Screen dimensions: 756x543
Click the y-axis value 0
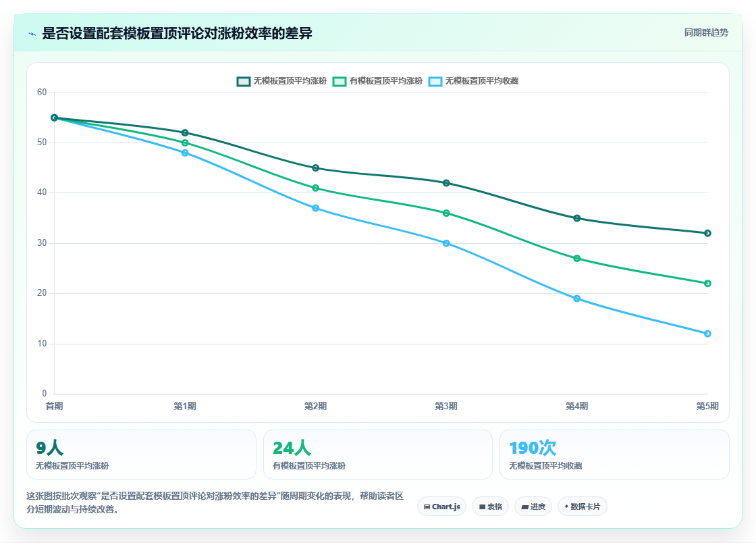click(x=45, y=394)
